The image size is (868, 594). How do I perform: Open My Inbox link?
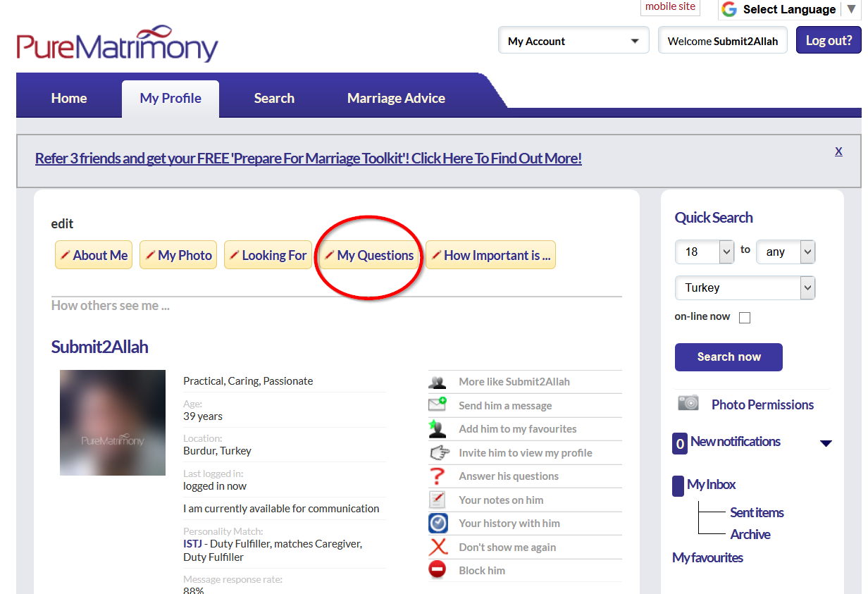[x=712, y=484]
